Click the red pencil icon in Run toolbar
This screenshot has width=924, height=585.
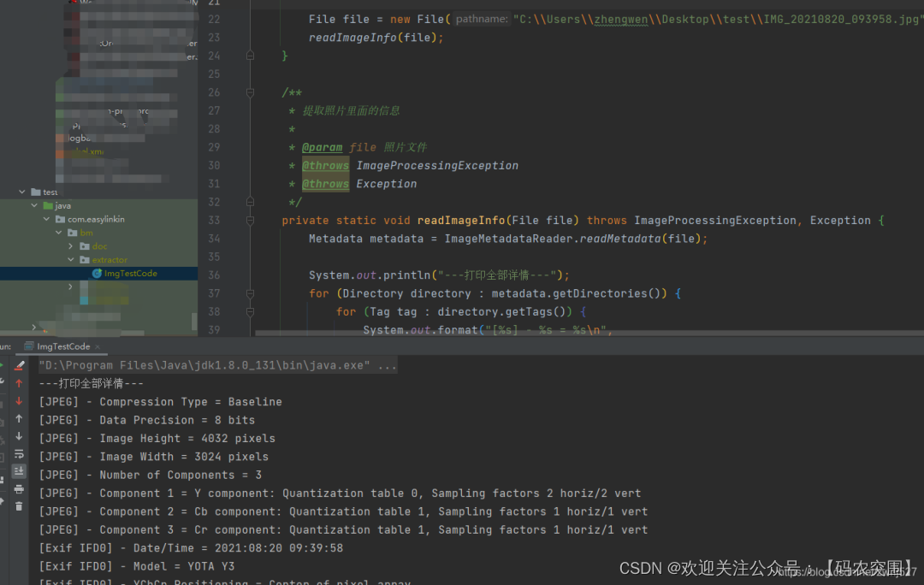coord(19,366)
